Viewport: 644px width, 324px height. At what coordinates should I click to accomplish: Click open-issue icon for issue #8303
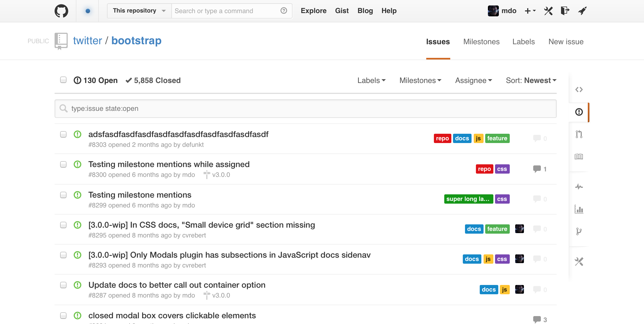pyautogui.click(x=77, y=134)
